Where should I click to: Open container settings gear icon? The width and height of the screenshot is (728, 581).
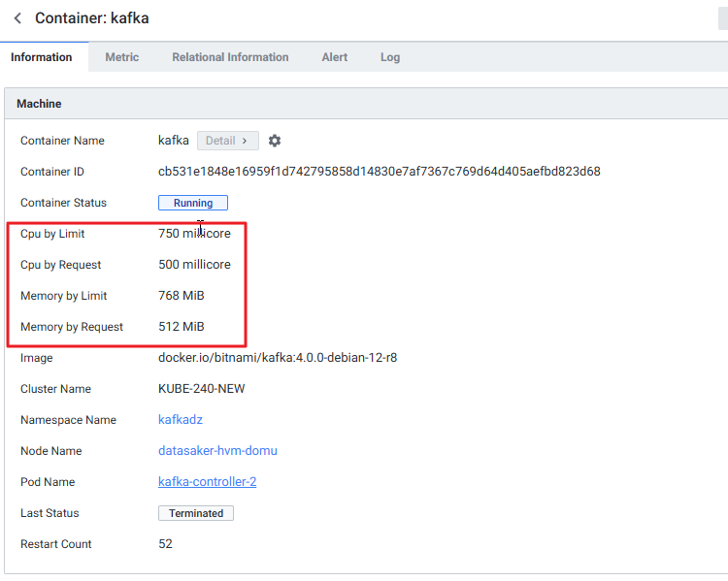(275, 141)
